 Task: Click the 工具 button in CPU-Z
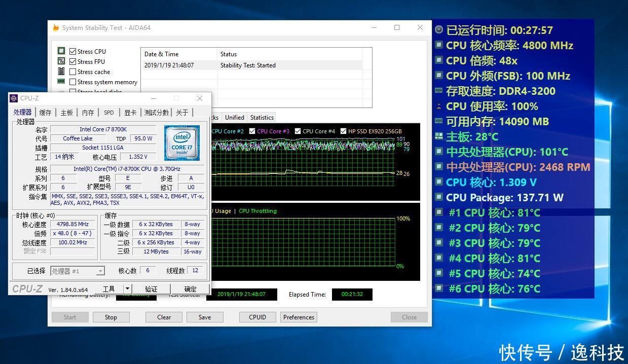click(109, 288)
